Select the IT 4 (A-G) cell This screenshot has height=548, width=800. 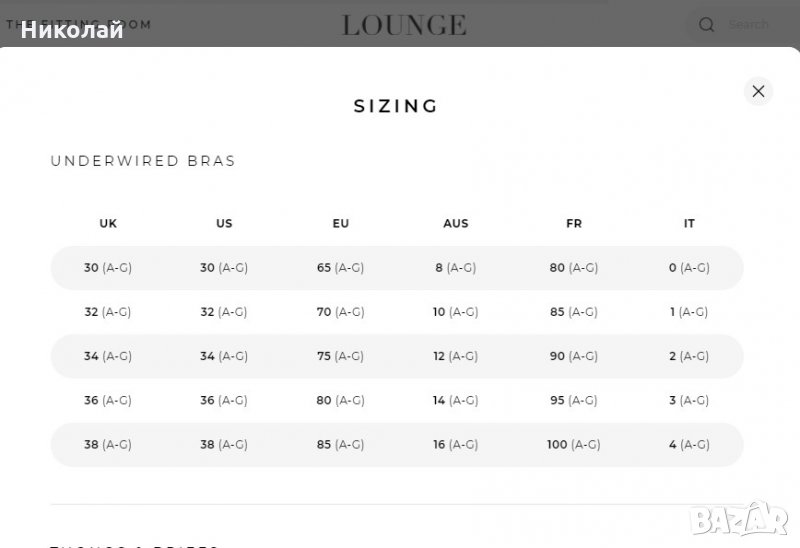click(x=688, y=444)
